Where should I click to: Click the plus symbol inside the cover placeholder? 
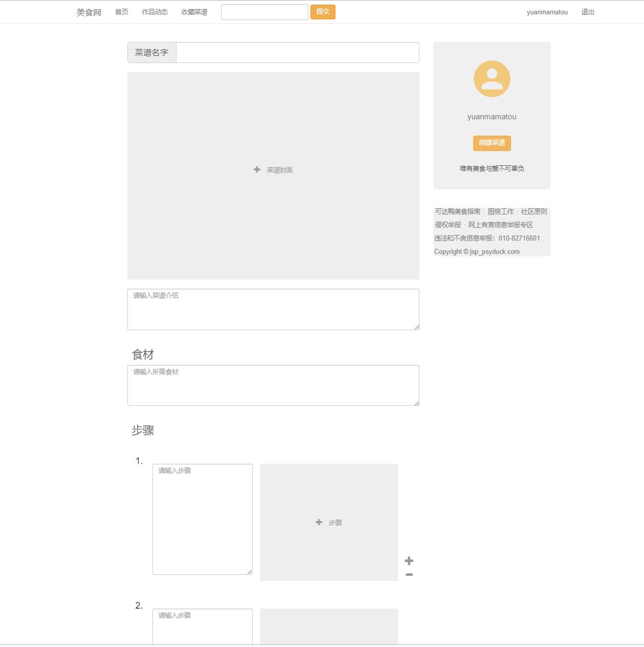[x=257, y=169]
